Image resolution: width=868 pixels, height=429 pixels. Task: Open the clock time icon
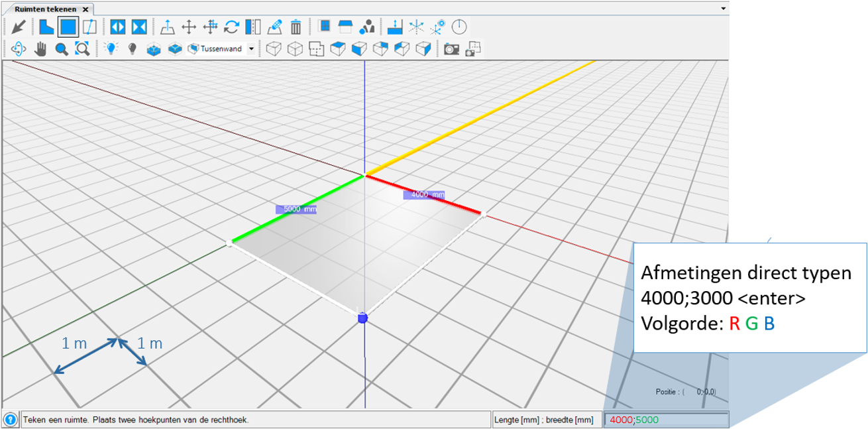coord(459,27)
